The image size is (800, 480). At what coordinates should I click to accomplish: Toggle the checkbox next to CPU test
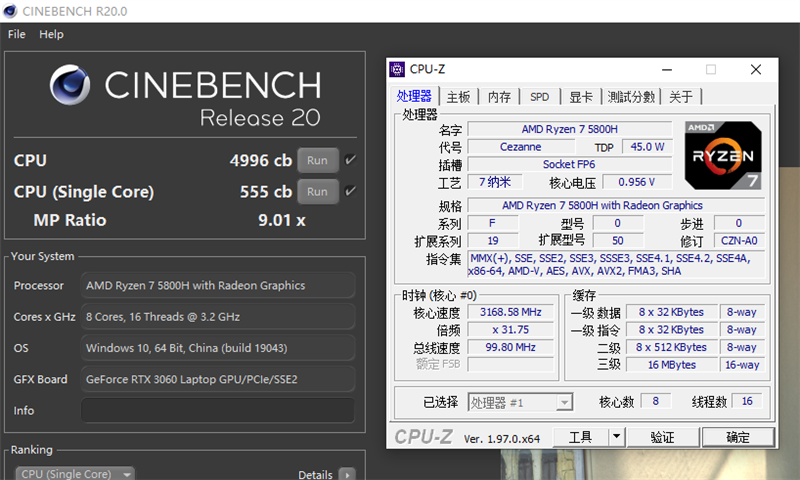[x=350, y=160]
